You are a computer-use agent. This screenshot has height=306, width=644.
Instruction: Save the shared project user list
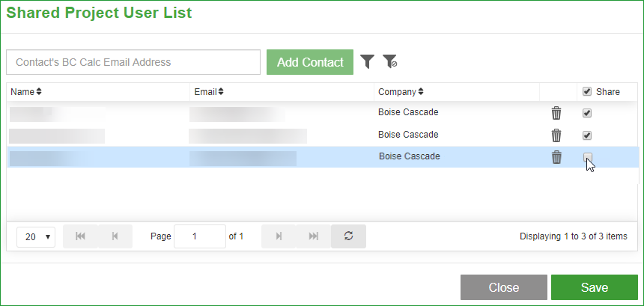click(595, 287)
